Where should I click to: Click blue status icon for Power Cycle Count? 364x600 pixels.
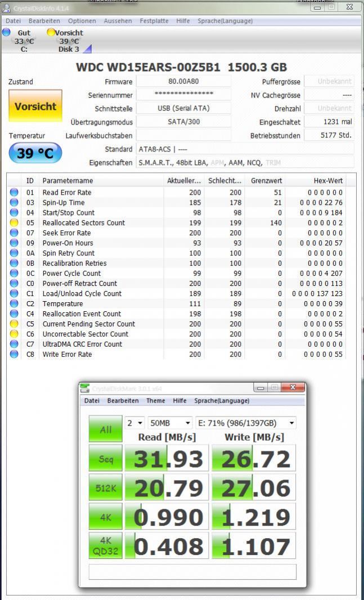pos(14,273)
